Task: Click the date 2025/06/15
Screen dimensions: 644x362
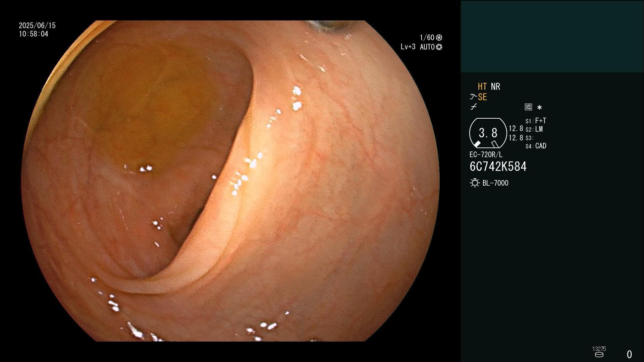Action: (x=37, y=25)
